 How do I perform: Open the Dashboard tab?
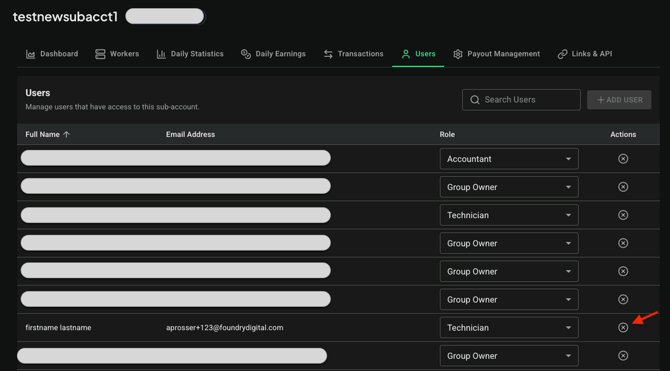click(x=52, y=54)
